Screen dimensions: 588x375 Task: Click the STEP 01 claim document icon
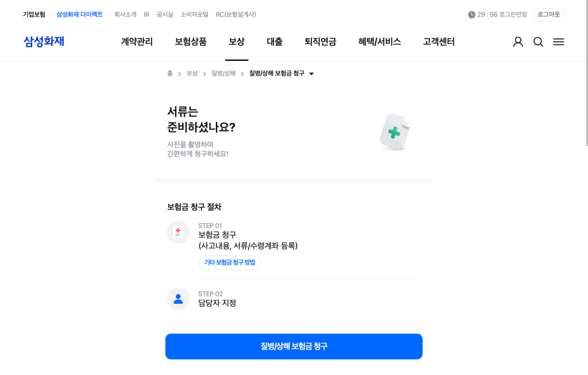pos(178,232)
